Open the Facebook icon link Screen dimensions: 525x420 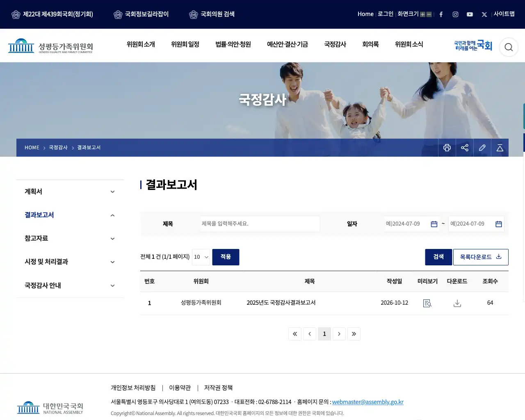click(x=441, y=14)
